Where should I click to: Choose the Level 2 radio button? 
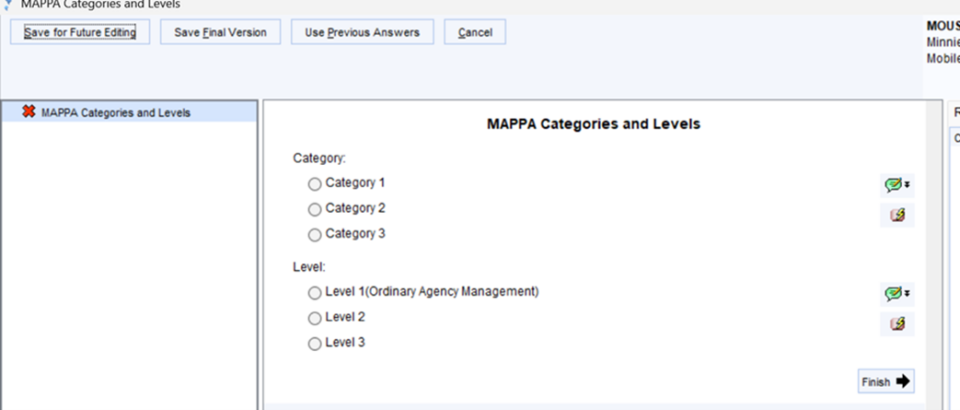point(315,318)
